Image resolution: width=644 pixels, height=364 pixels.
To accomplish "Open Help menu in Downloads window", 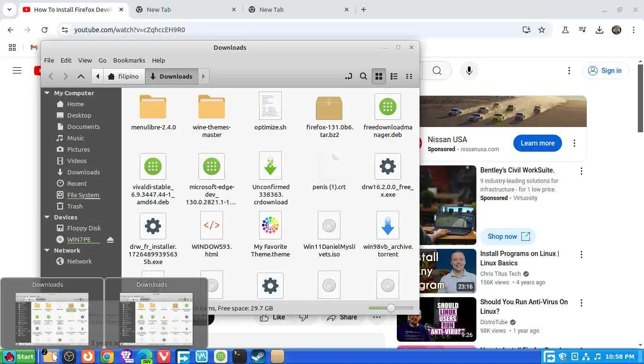I will pos(159,60).
